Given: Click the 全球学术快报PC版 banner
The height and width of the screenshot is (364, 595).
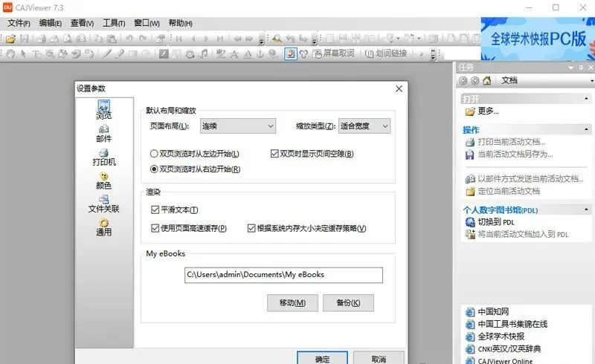Looking at the screenshot, I should (538, 39).
